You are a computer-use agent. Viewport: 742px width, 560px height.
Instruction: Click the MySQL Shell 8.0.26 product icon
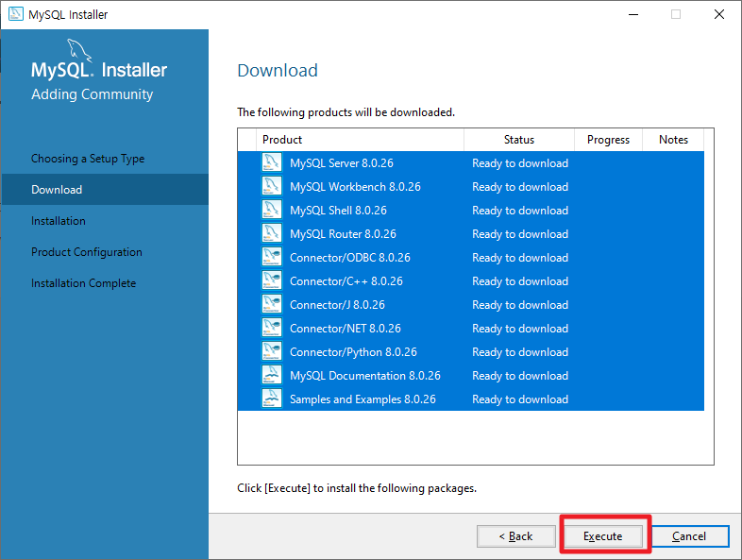click(x=272, y=210)
